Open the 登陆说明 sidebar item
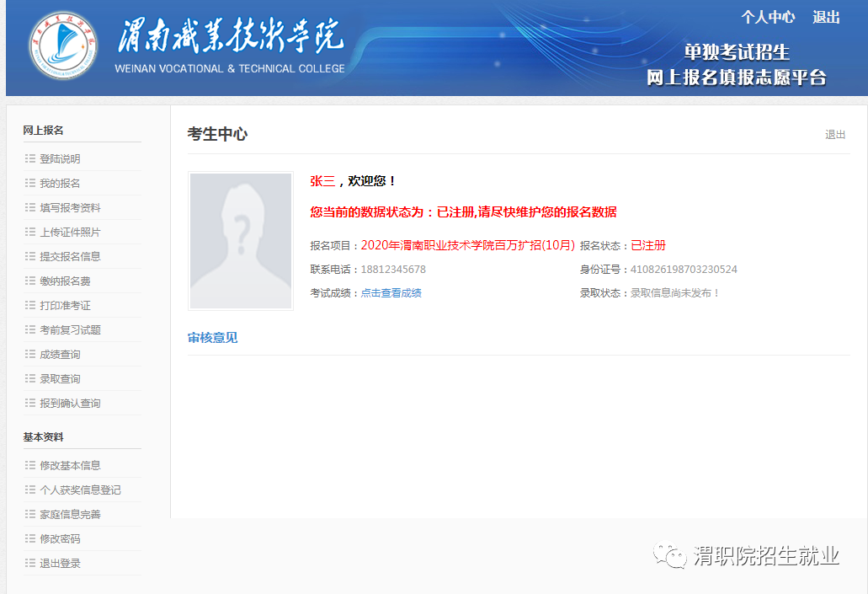This screenshot has width=868, height=594. 60,159
